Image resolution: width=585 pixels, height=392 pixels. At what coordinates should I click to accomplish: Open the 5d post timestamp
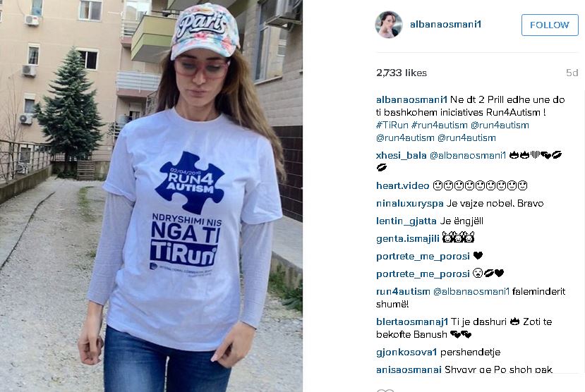tap(572, 73)
